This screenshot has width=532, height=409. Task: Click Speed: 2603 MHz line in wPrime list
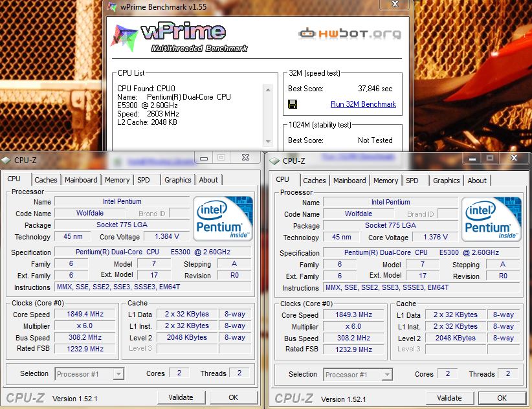pos(148,114)
